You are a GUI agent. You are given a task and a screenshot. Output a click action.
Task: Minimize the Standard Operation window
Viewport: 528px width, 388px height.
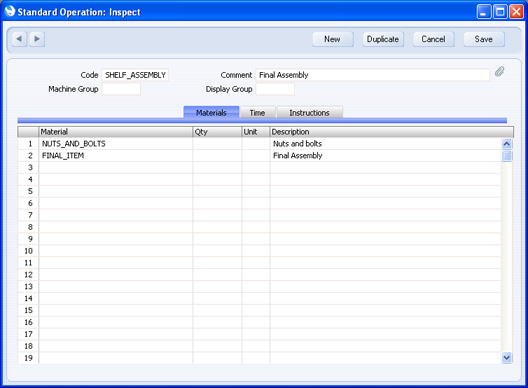click(x=484, y=12)
